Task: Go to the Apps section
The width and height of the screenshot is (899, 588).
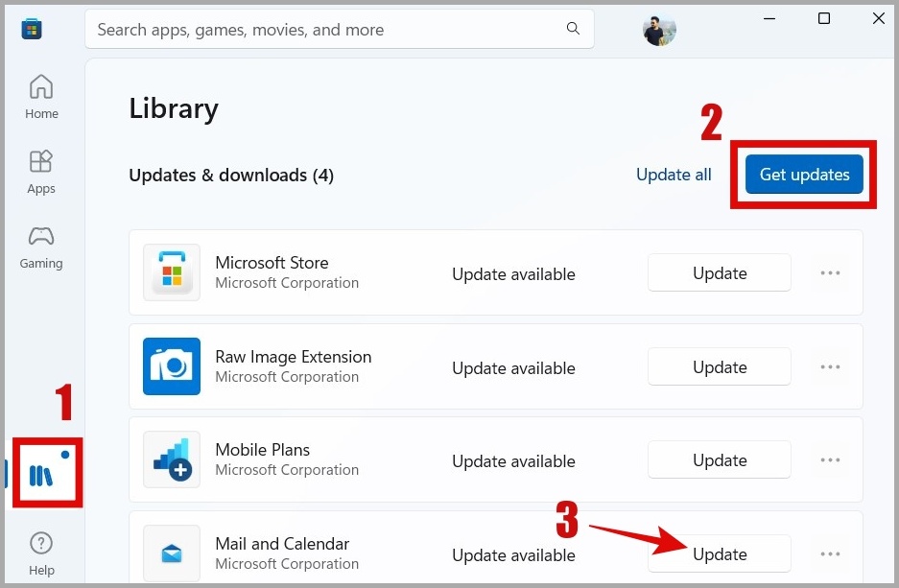Action: 41,172
